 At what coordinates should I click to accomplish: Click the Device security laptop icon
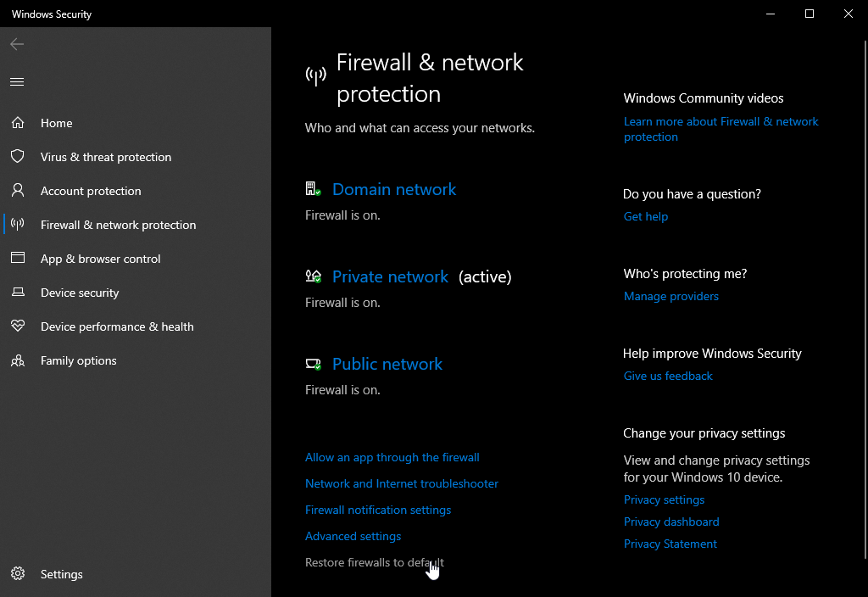(18, 293)
